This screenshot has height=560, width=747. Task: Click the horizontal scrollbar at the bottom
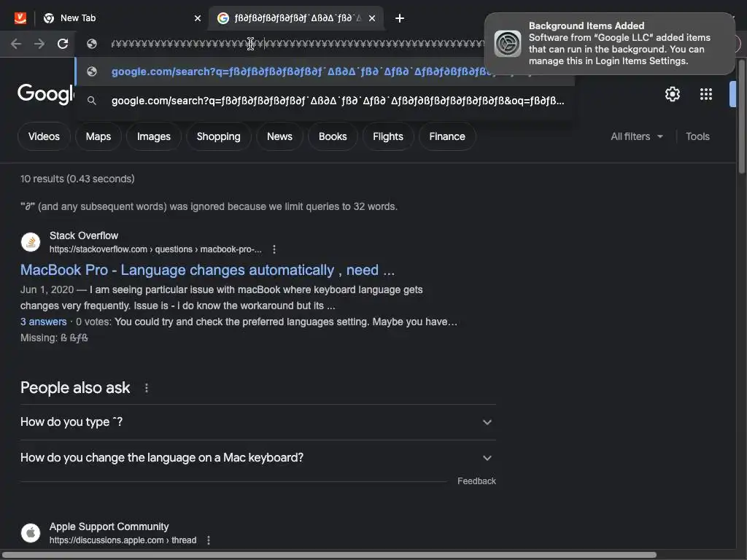click(x=329, y=555)
